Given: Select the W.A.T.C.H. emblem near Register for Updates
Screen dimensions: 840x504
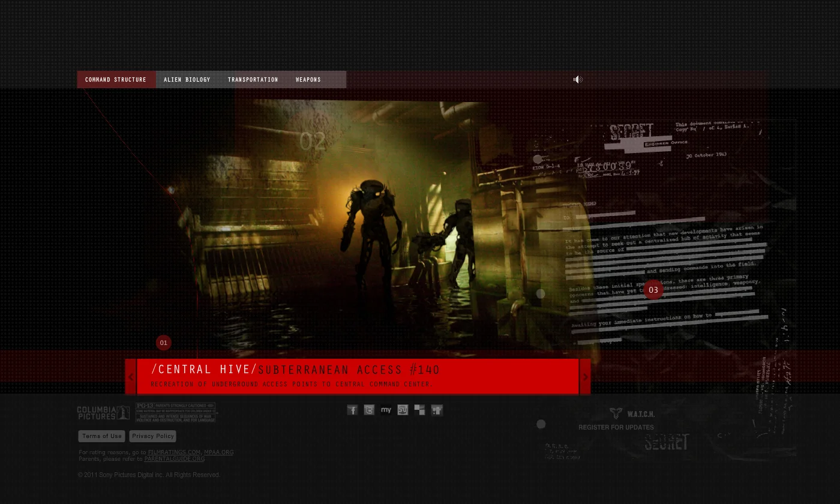Looking at the screenshot, I should coord(616,413).
